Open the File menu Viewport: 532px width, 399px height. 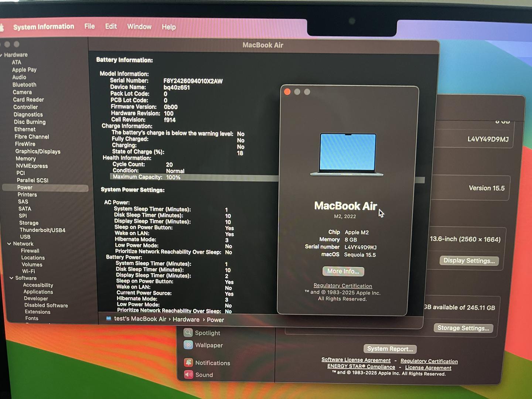tap(89, 26)
